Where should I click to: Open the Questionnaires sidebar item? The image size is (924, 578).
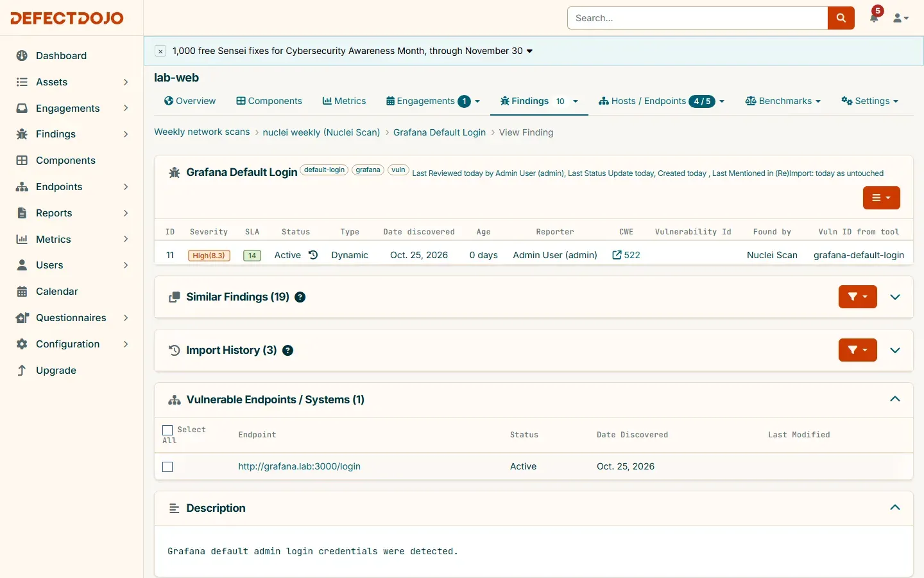(x=71, y=318)
